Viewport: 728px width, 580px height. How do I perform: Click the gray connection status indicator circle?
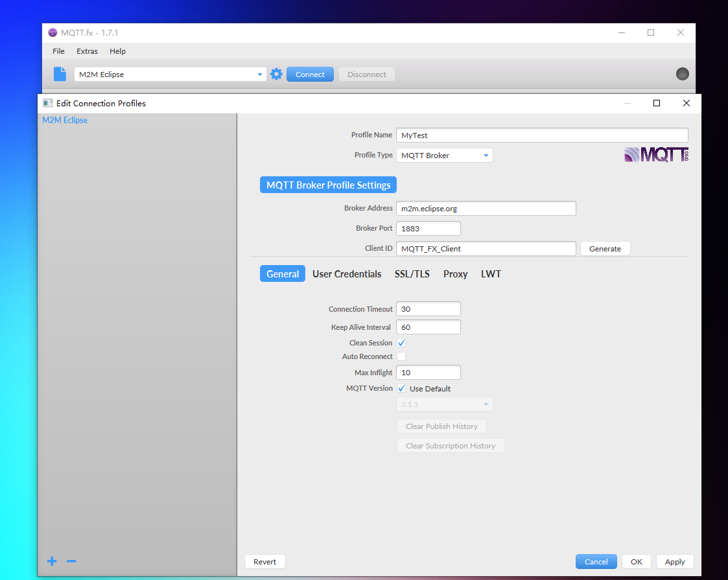coord(682,74)
